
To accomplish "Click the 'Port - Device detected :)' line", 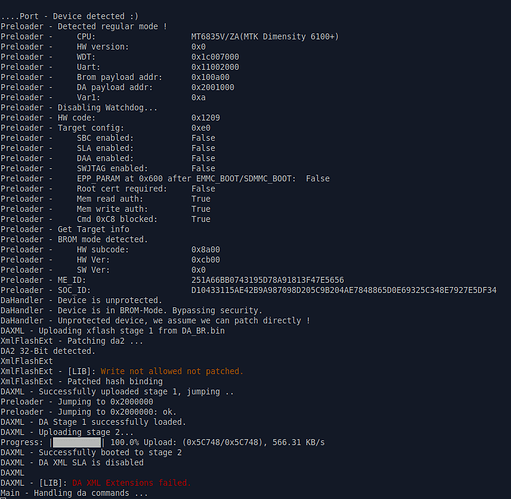I will click(x=69, y=16).
